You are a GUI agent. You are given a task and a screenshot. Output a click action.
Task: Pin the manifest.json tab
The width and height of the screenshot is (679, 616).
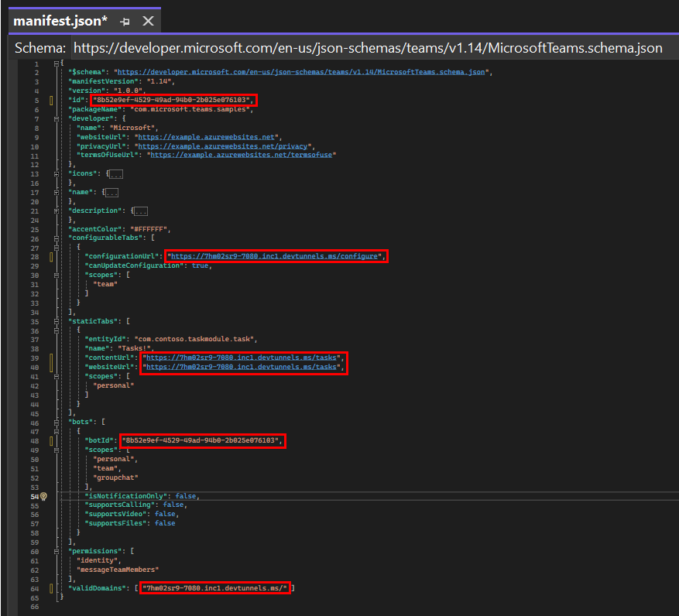click(x=125, y=21)
